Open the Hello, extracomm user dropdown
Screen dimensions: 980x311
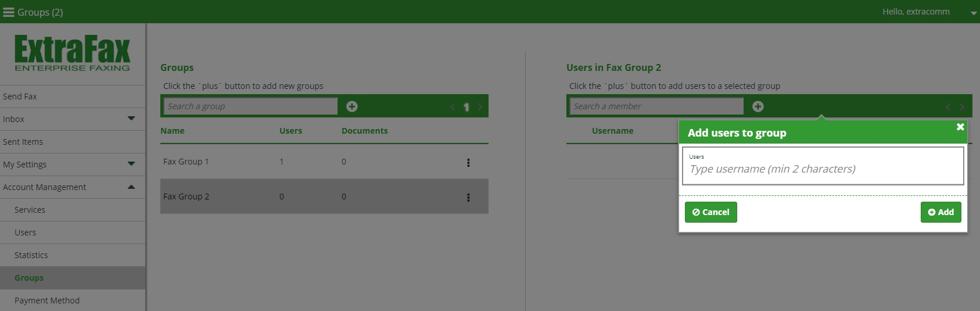[x=974, y=13]
